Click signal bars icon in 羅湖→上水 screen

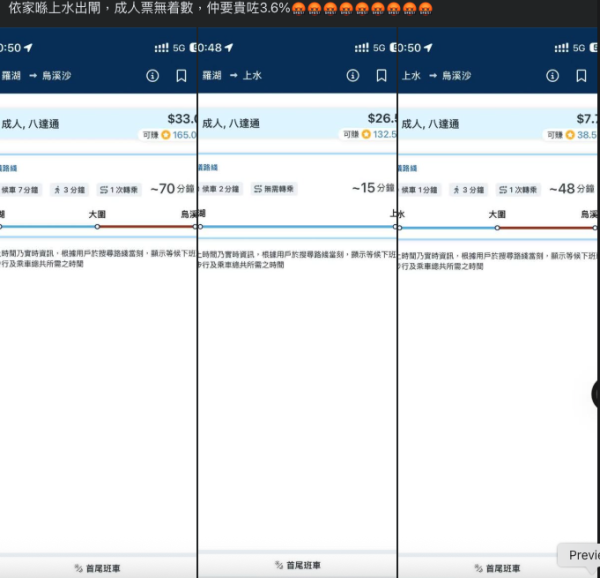click(x=362, y=48)
